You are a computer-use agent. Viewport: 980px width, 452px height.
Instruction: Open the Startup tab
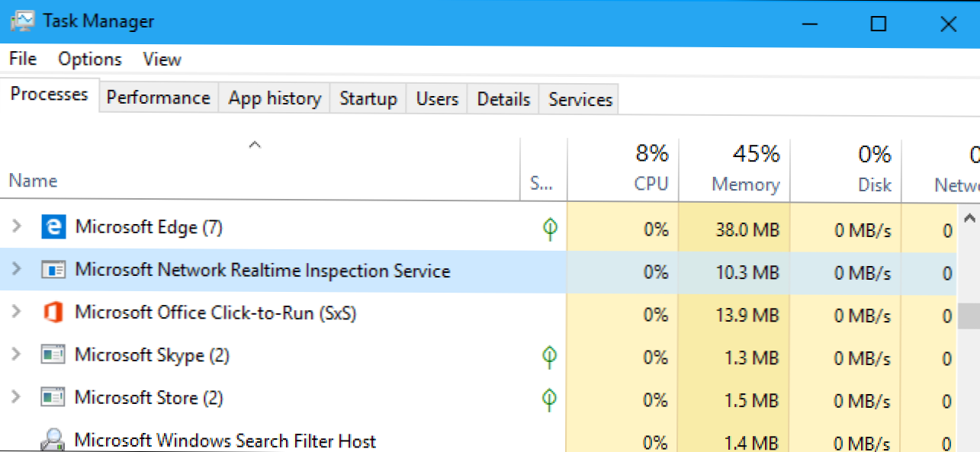coord(368,99)
